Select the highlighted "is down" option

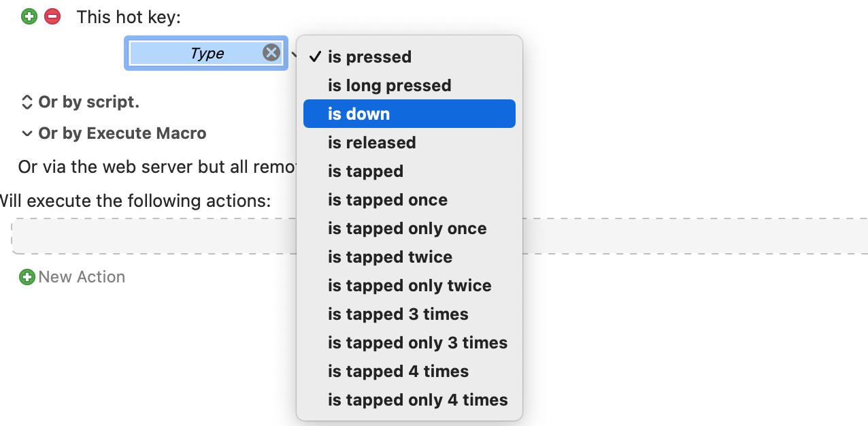click(358, 114)
